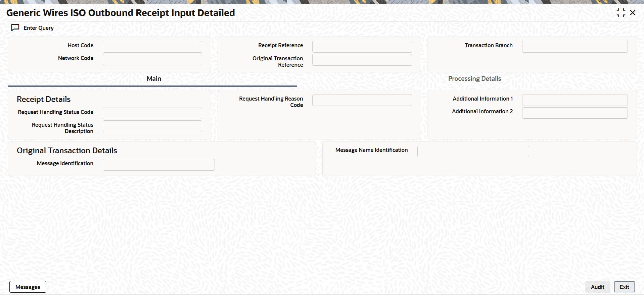Collapse the window with the restore icon

(621, 13)
